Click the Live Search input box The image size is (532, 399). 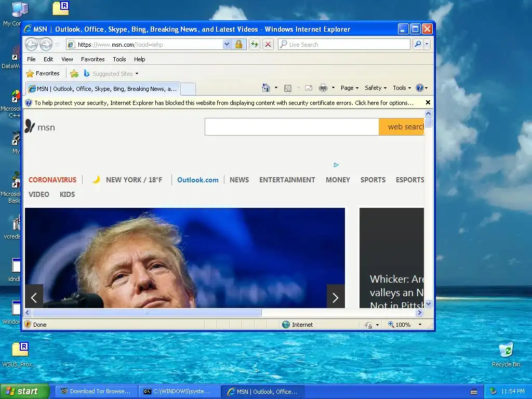pos(344,45)
